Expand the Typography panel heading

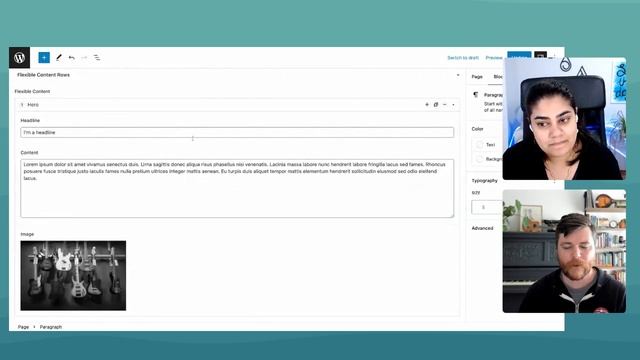[484, 180]
